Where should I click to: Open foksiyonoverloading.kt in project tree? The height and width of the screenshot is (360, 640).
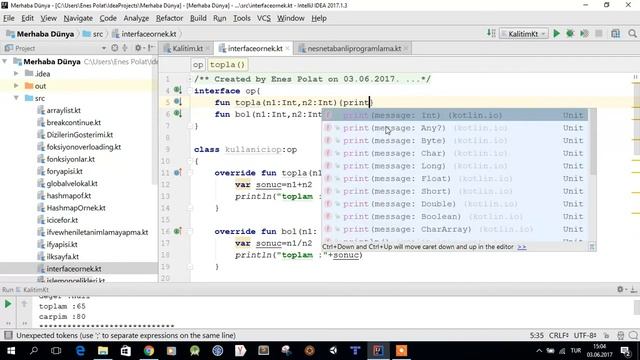(x=84, y=147)
